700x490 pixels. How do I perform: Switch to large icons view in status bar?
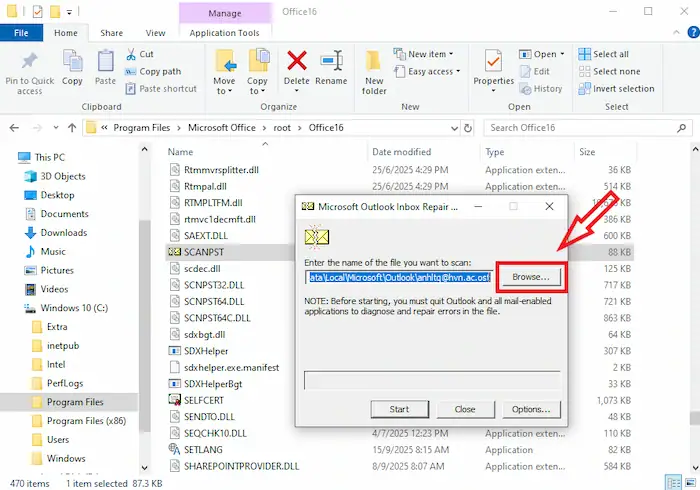point(690,483)
